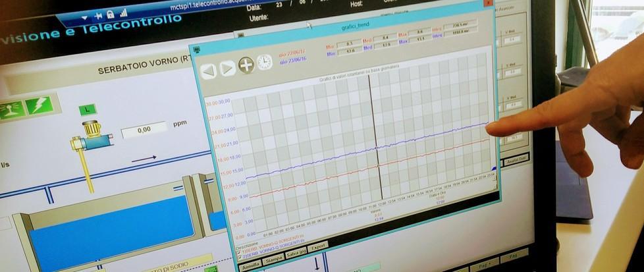
Task: Click the small icon of the window behind
Action: [240, 36]
